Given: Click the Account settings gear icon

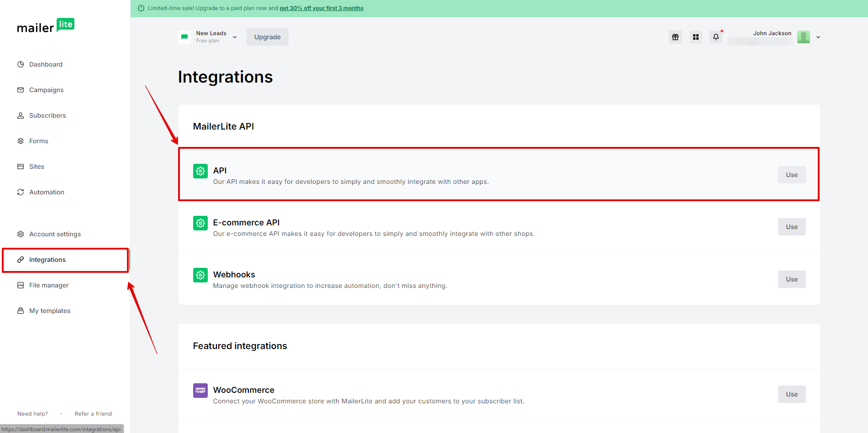Looking at the screenshot, I should (21, 234).
